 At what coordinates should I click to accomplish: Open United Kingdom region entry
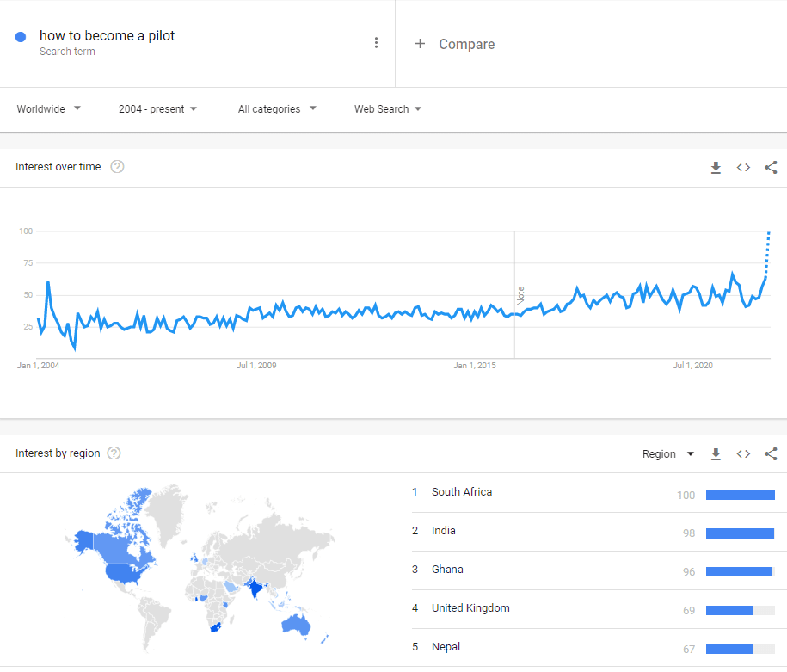coord(470,608)
